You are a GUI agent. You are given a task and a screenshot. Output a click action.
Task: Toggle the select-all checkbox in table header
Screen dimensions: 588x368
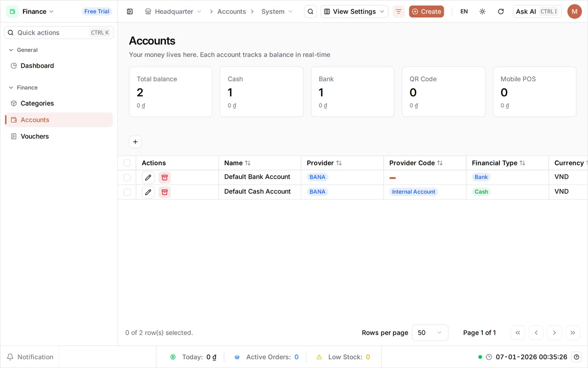127,163
